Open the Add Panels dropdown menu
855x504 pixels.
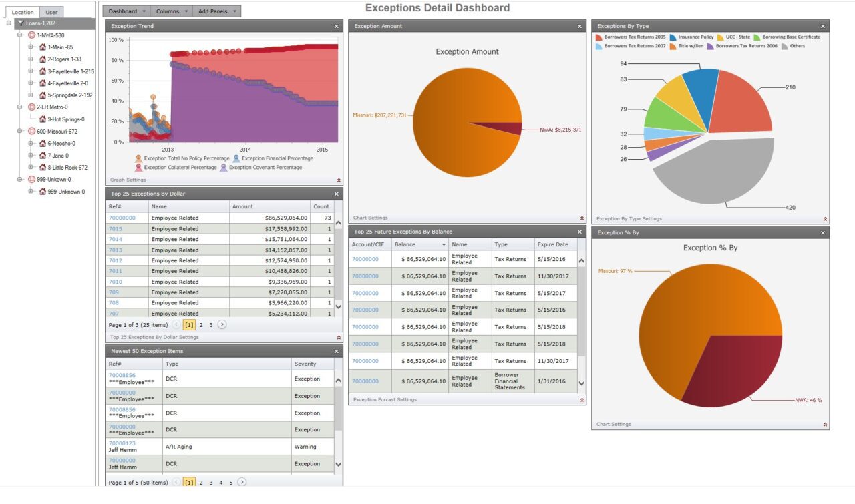[x=217, y=11]
